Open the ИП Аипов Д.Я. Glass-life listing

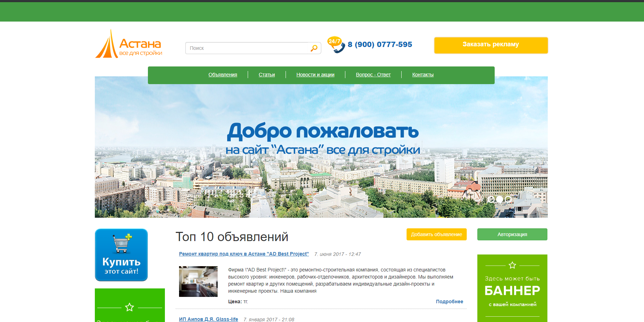point(208,319)
